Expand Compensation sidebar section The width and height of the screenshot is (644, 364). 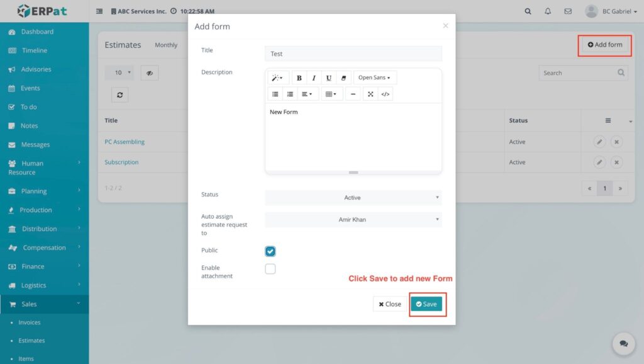coord(45,247)
